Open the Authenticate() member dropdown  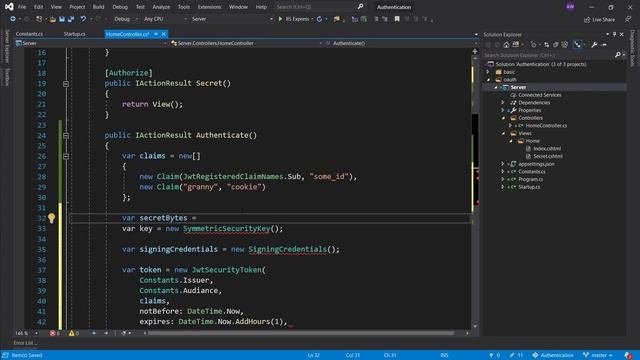click(402, 43)
